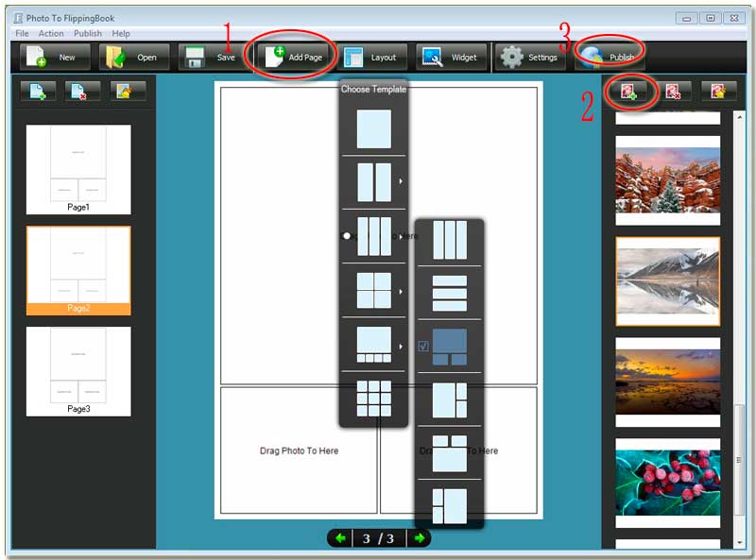
Task: Open the File menu
Action: (22, 33)
